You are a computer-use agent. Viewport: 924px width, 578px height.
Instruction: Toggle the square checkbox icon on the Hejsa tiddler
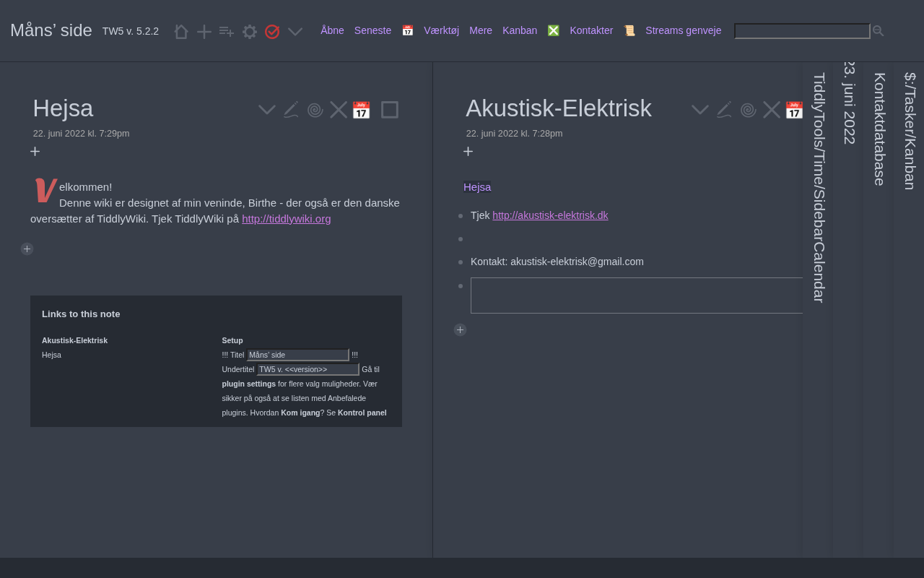[390, 110]
